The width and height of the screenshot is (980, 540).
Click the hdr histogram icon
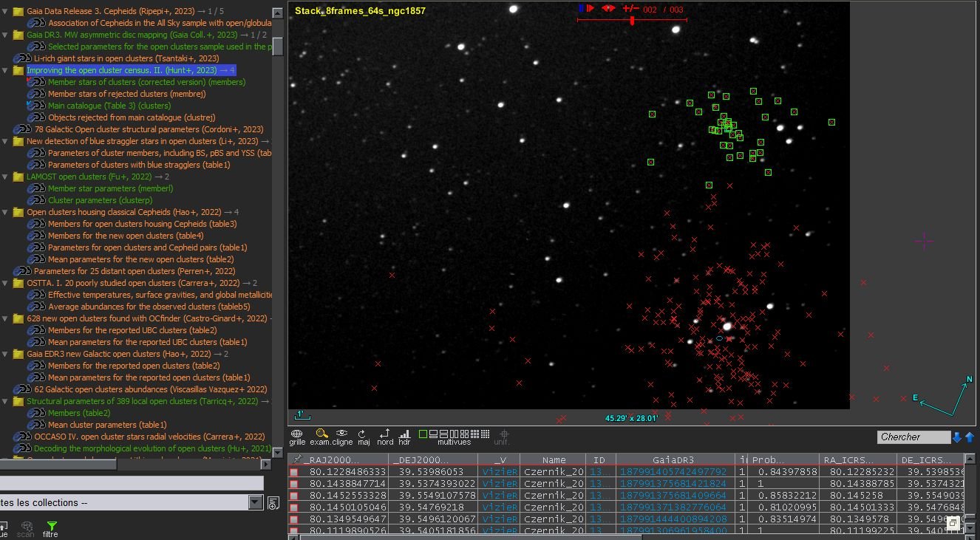coord(404,434)
